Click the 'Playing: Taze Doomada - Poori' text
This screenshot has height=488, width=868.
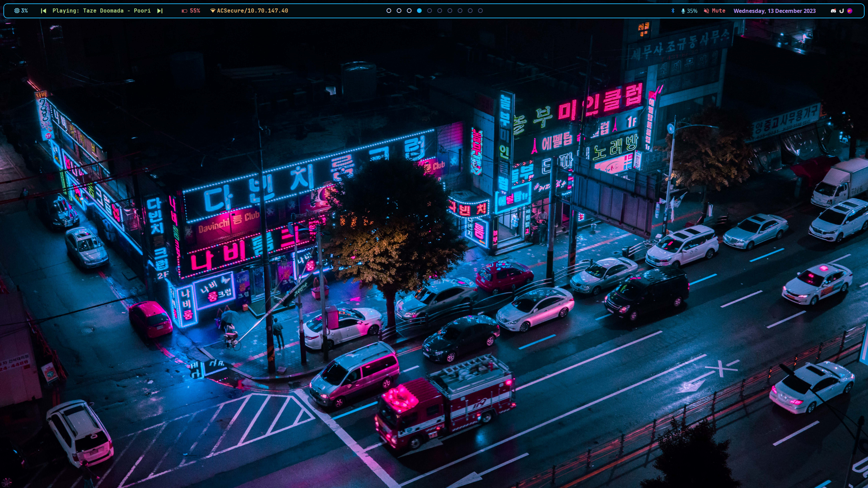point(101,11)
